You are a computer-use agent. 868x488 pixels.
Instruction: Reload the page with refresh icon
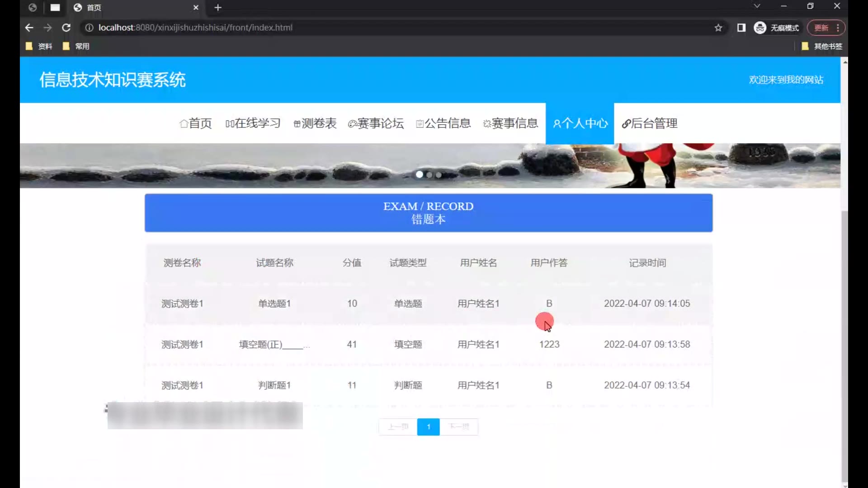pos(66,28)
